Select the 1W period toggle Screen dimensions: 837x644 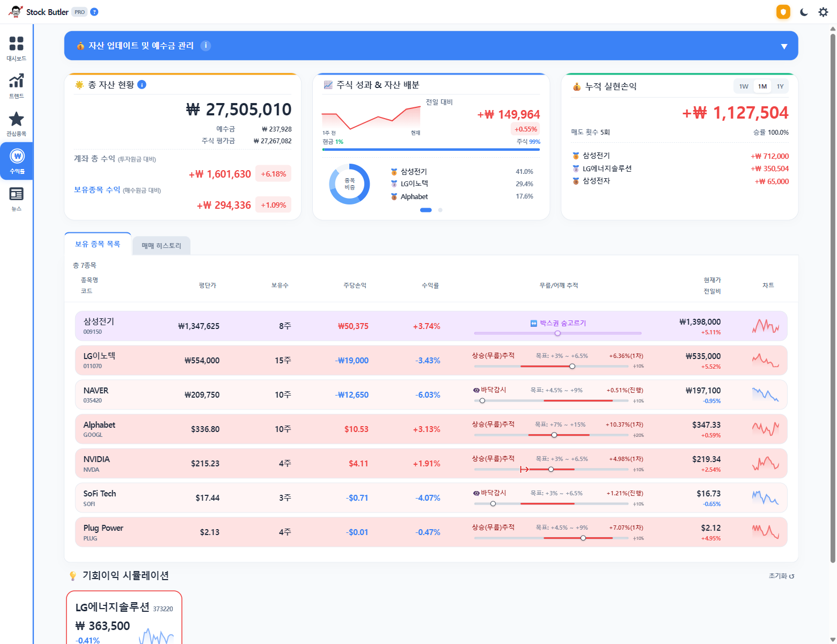tap(744, 86)
